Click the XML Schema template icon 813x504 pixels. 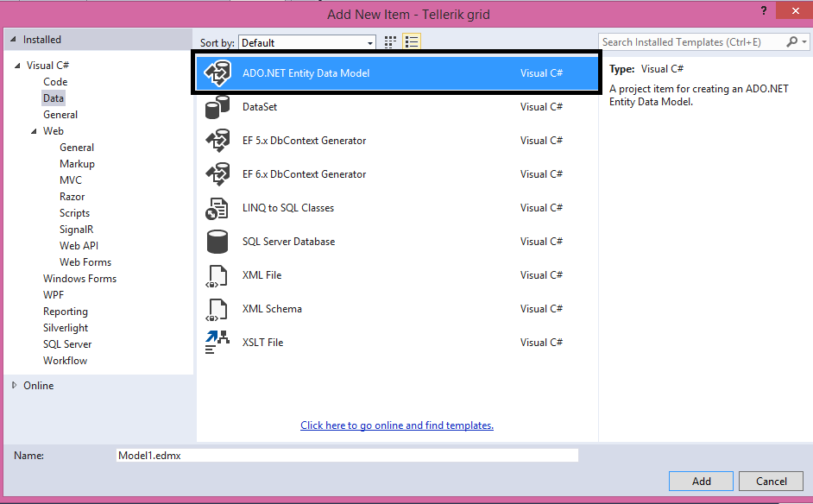pos(217,310)
